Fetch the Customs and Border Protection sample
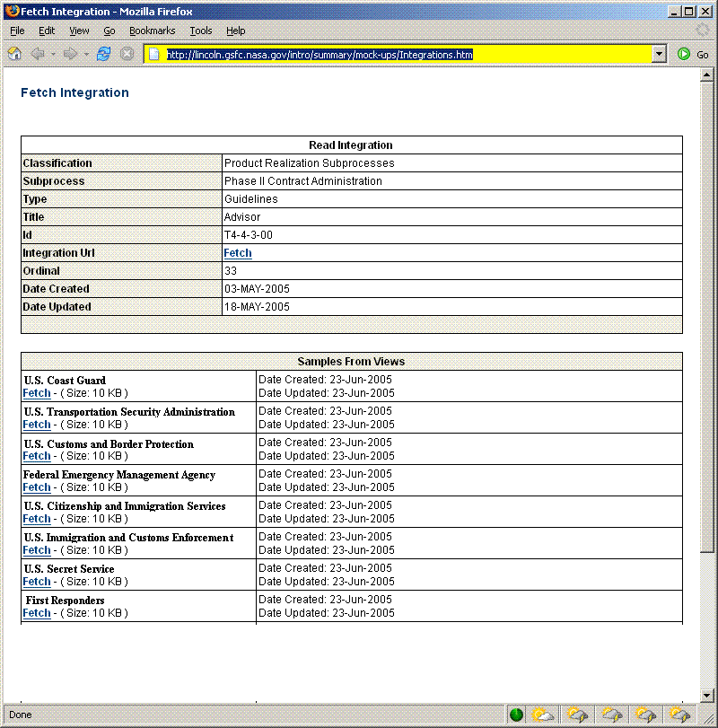 37,456
